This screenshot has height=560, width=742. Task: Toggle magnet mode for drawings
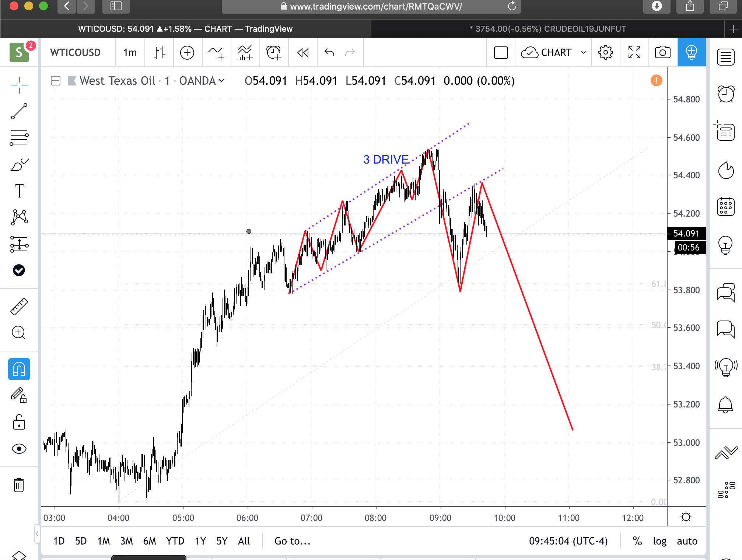(x=19, y=369)
